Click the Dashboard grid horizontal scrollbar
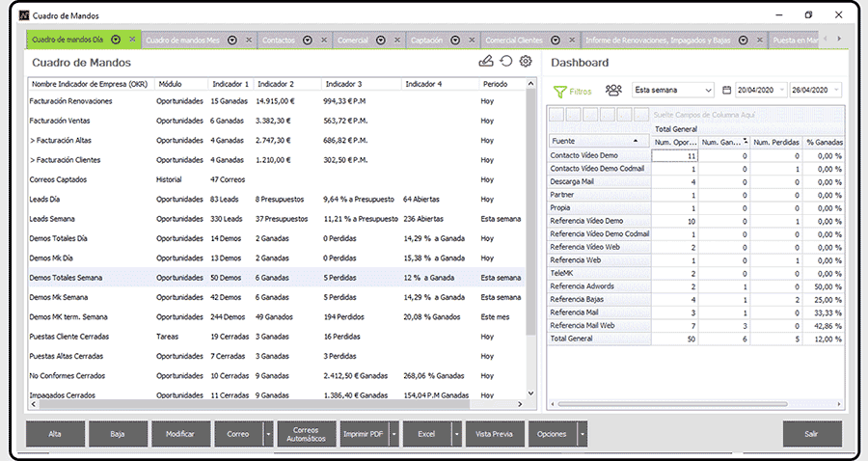The image size is (868, 461). click(672, 404)
